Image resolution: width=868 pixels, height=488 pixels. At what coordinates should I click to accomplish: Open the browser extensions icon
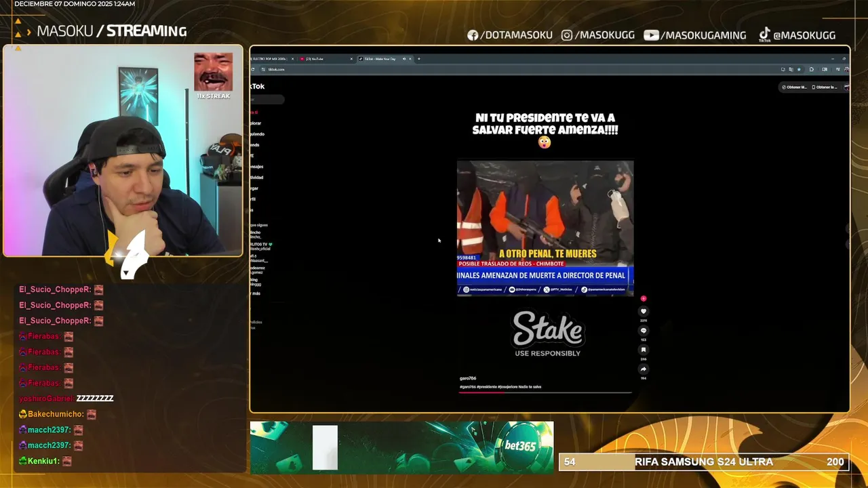tap(812, 69)
